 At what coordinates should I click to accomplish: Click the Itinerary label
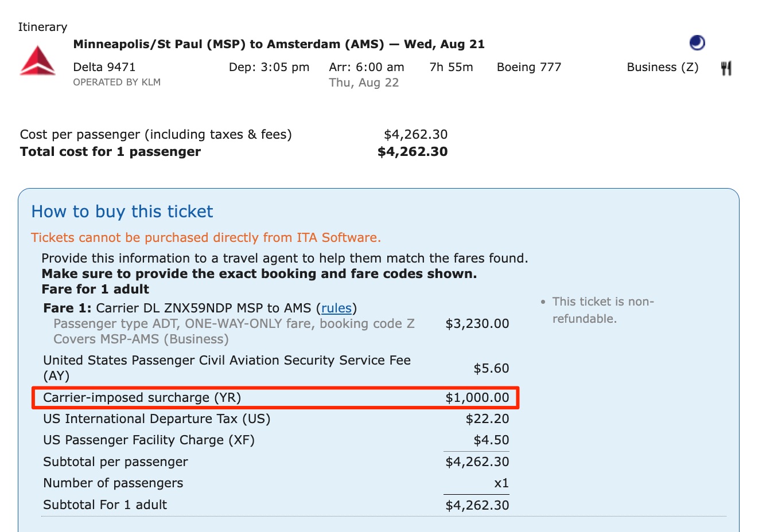point(42,26)
